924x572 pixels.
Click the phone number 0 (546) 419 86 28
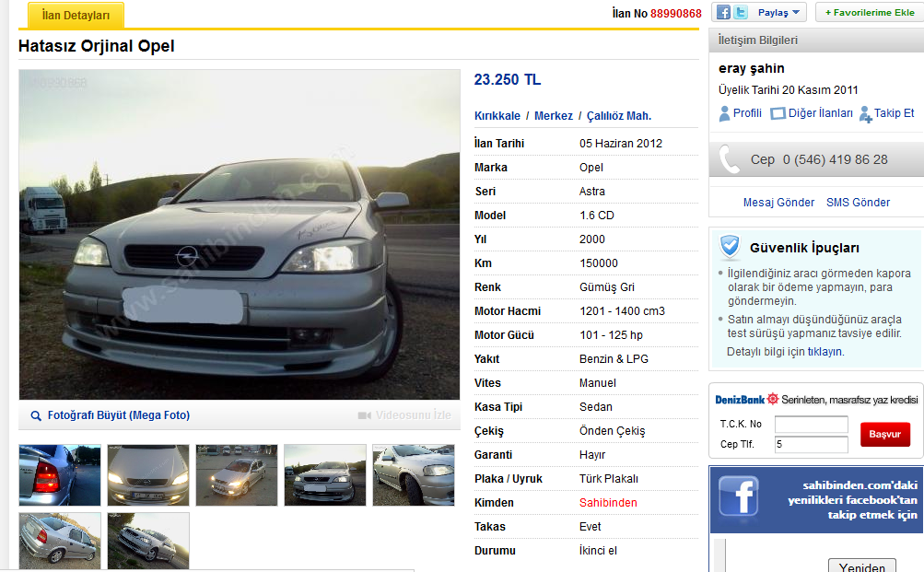[x=835, y=159]
